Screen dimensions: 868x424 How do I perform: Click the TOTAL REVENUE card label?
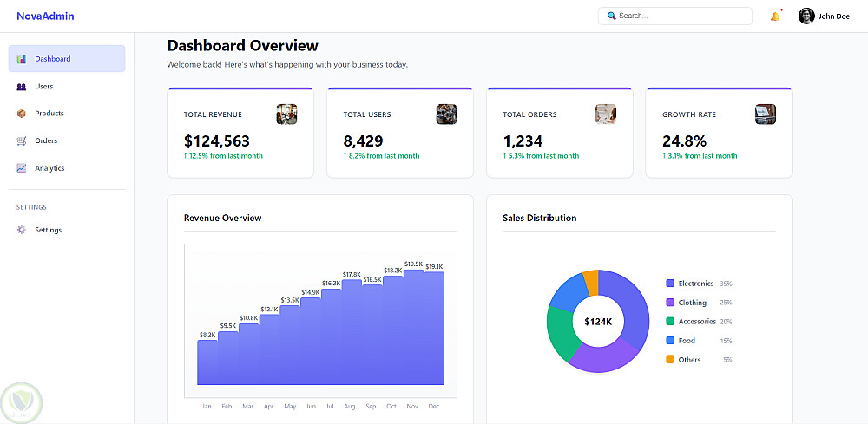(x=214, y=114)
